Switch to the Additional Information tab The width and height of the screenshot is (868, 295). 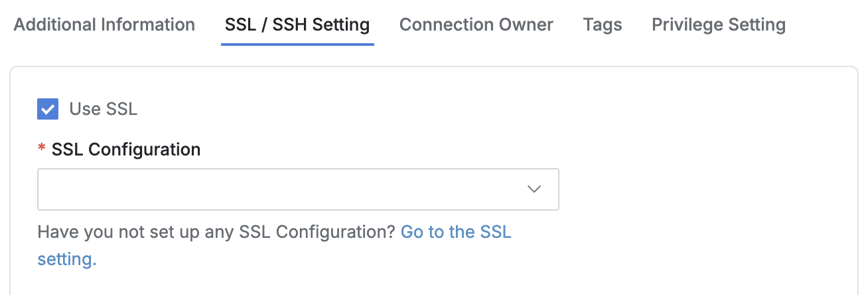pyautogui.click(x=104, y=25)
